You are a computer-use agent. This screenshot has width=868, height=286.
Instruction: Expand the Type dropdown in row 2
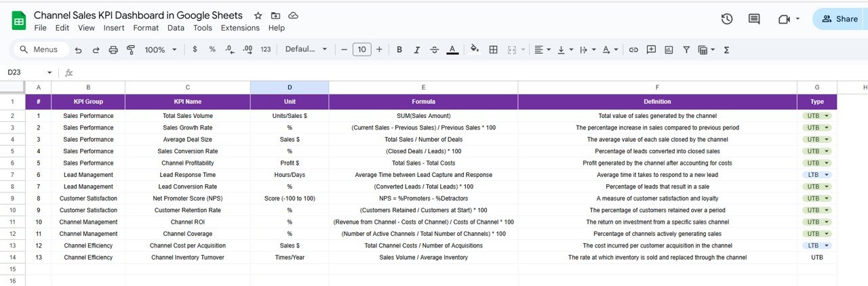point(827,116)
